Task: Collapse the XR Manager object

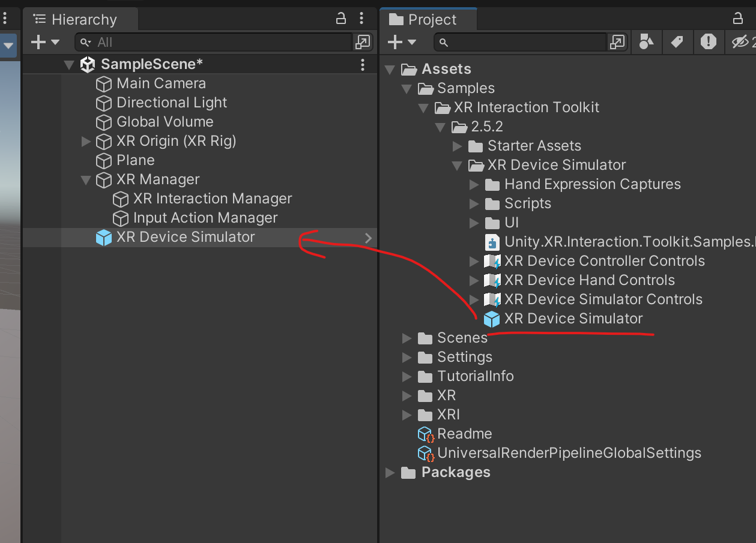Action: tap(86, 179)
